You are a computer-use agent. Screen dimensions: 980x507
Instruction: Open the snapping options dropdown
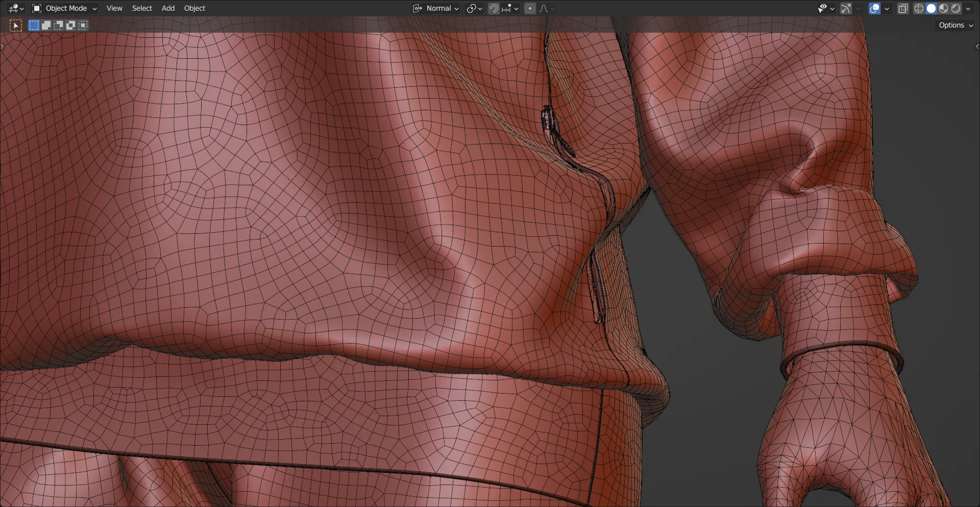point(510,8)
